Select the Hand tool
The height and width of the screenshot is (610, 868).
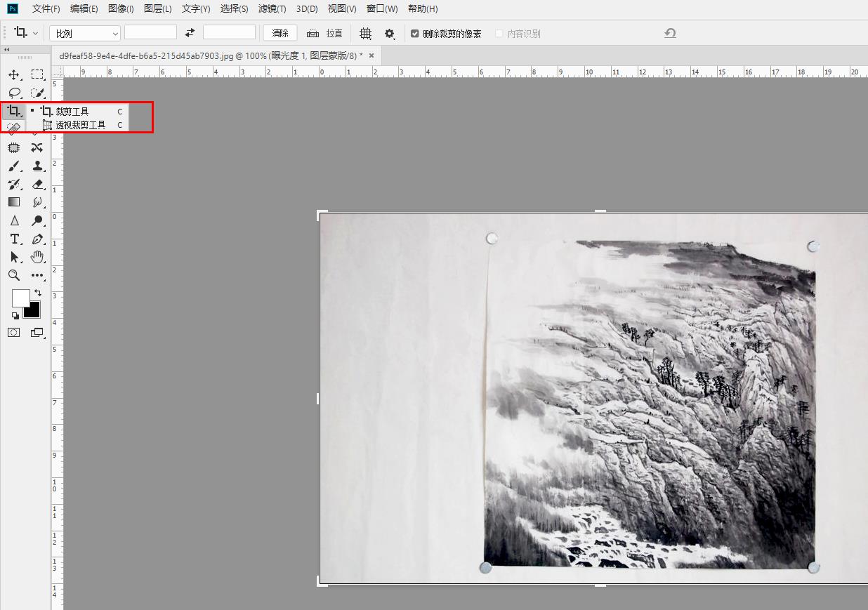[37, 257]
